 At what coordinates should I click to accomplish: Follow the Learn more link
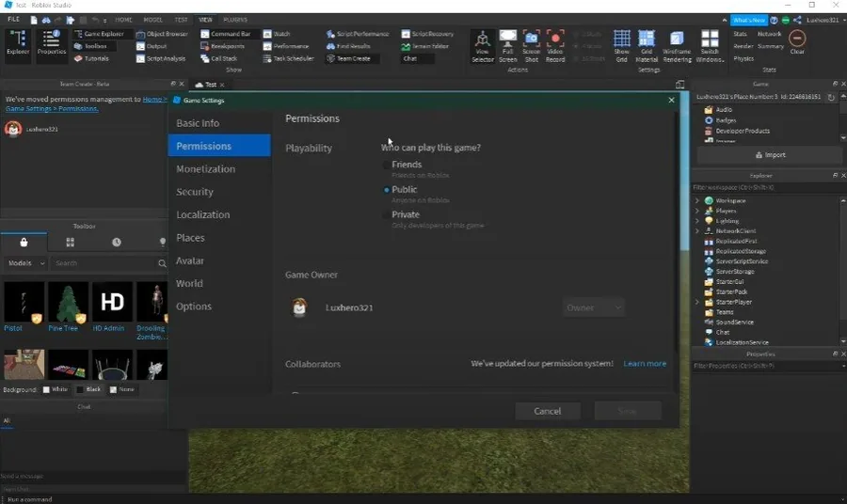pos(645,364)
